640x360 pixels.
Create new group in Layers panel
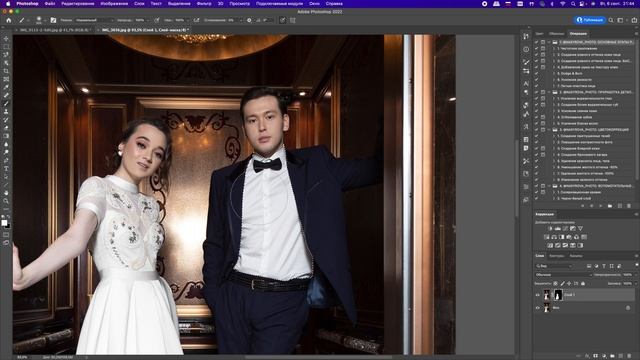point(612,356)
